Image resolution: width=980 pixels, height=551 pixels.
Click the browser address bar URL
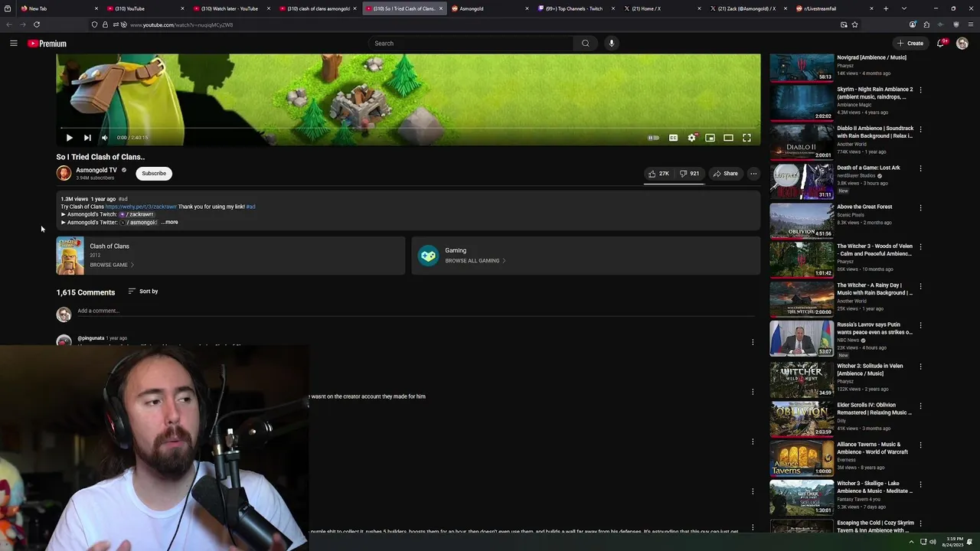tap(181, 24)
